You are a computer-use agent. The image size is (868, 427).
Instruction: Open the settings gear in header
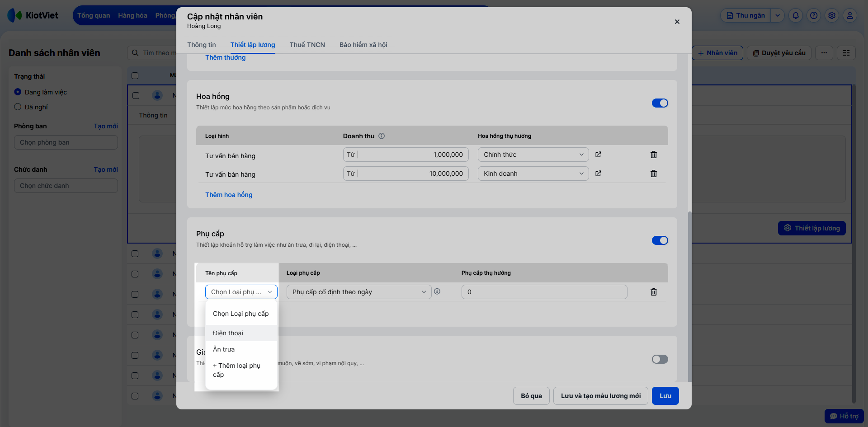pos(832,15)
